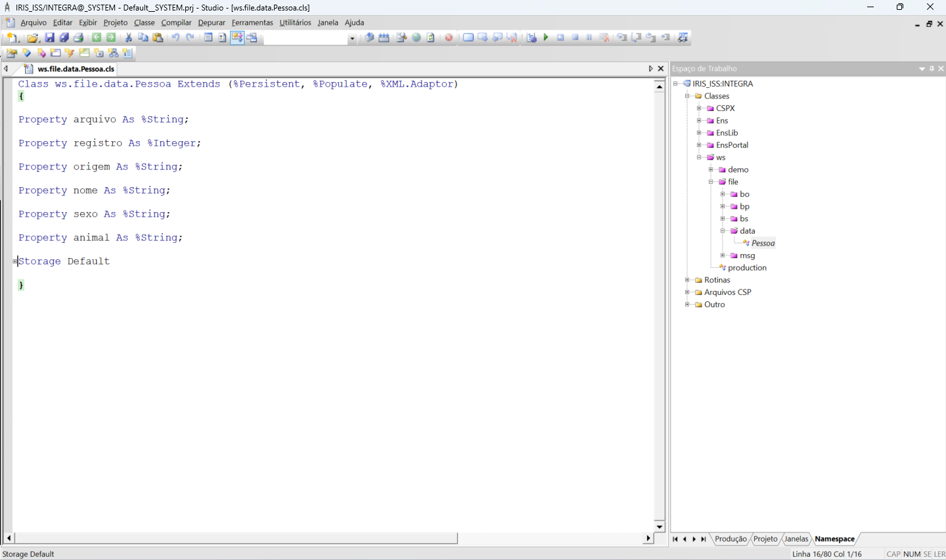
Task: Select the production item in the tree
Action: [x=747, y=268]
